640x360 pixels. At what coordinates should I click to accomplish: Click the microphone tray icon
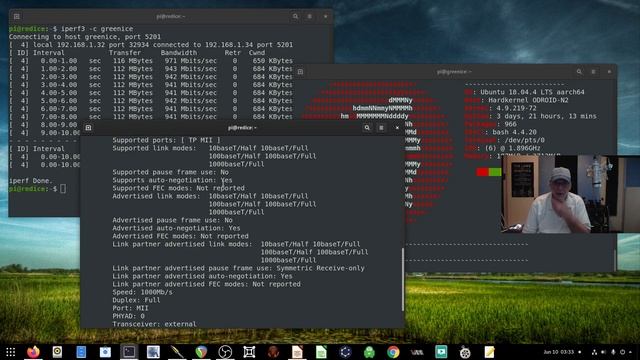(x=613, y=352)
